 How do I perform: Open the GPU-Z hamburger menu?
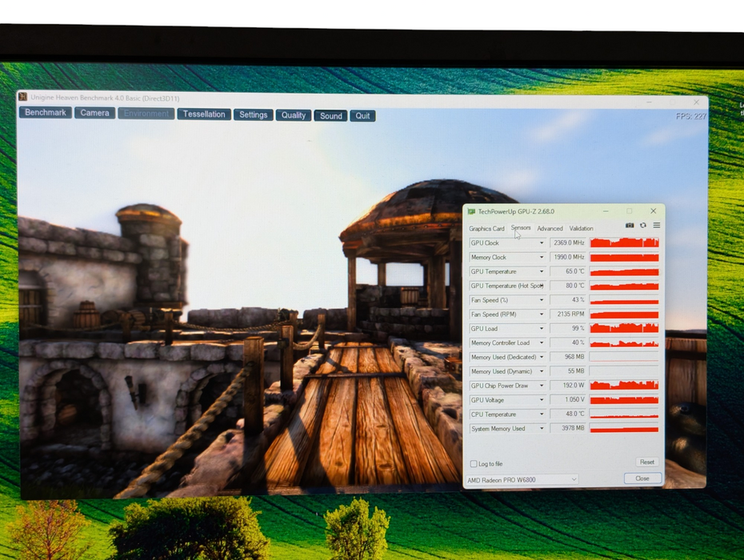pyautogui.click(x=656, y=226)
